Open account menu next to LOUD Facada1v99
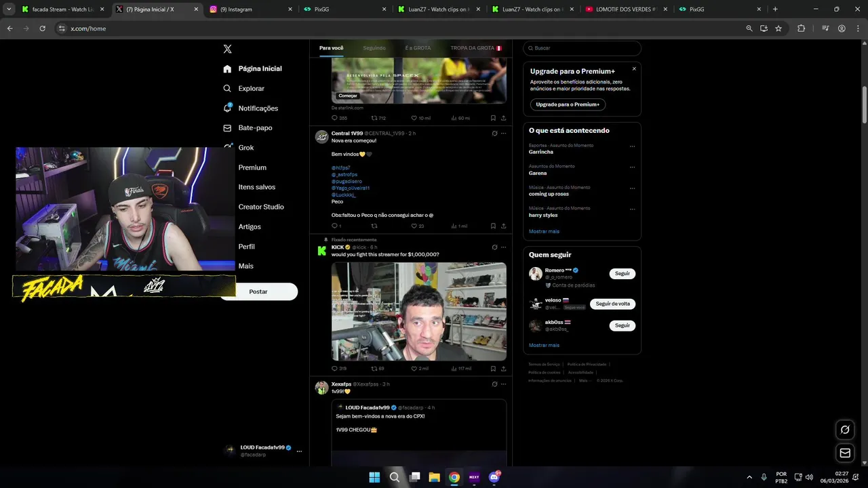Screen dimensions: 868x488 (x=299, y=451)
